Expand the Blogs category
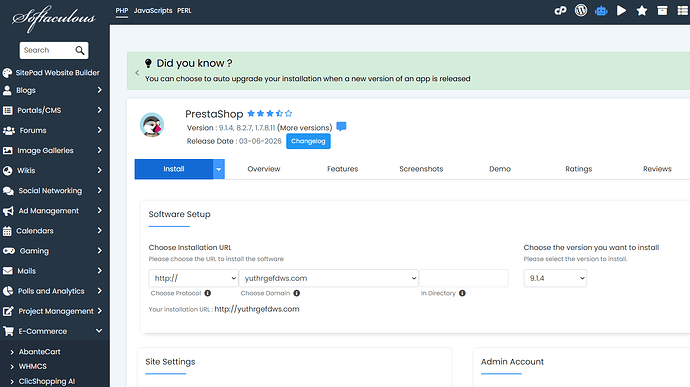 click(x=53, y=90)
